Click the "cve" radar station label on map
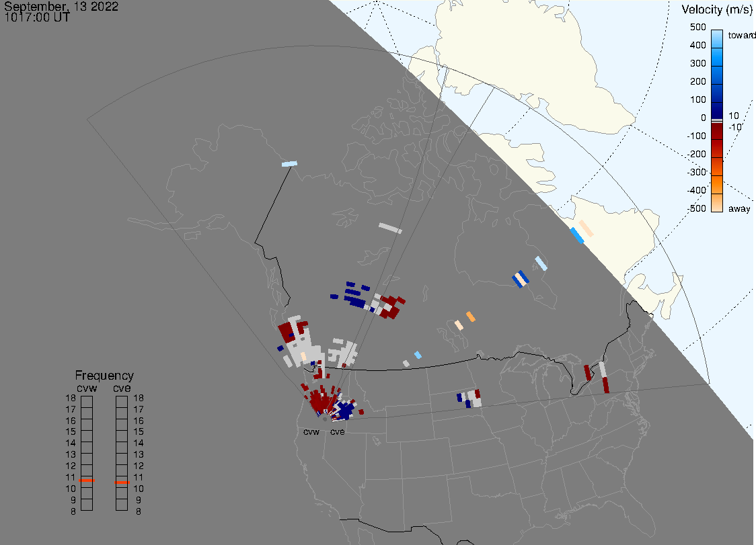 click(x=338, y=432)
